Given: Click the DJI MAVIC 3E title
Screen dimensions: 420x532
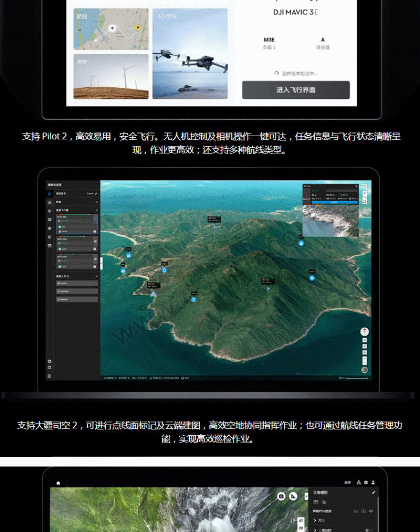Looking at the screenshot, I should click(x=296, y=12).
